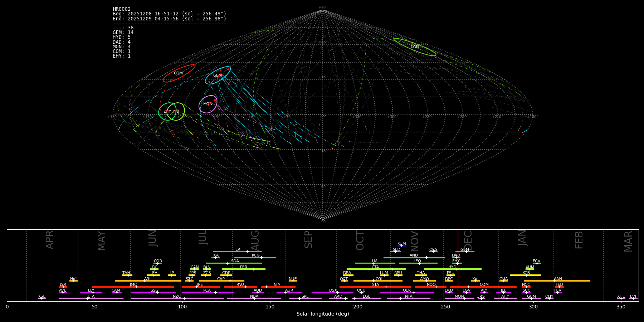Click the QUA shower bar label in timeline
This screenshot has width=644, height=322.
click(x=503, y=279)
